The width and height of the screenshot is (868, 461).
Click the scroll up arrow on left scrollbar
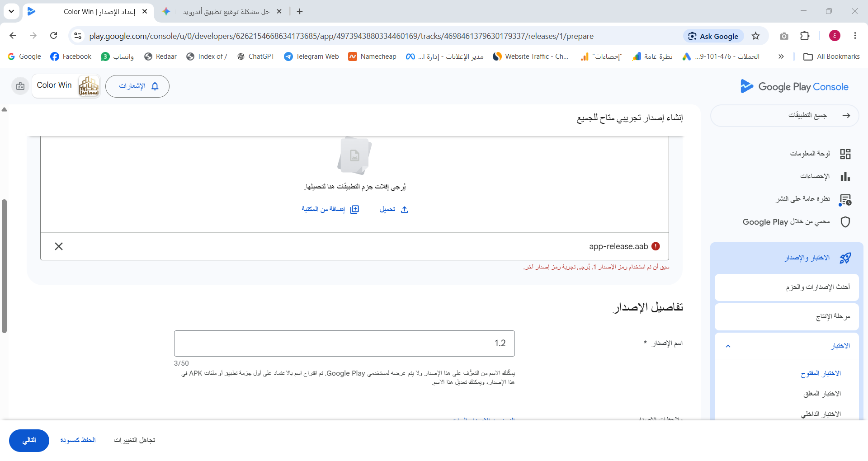[x=5, y=109]
